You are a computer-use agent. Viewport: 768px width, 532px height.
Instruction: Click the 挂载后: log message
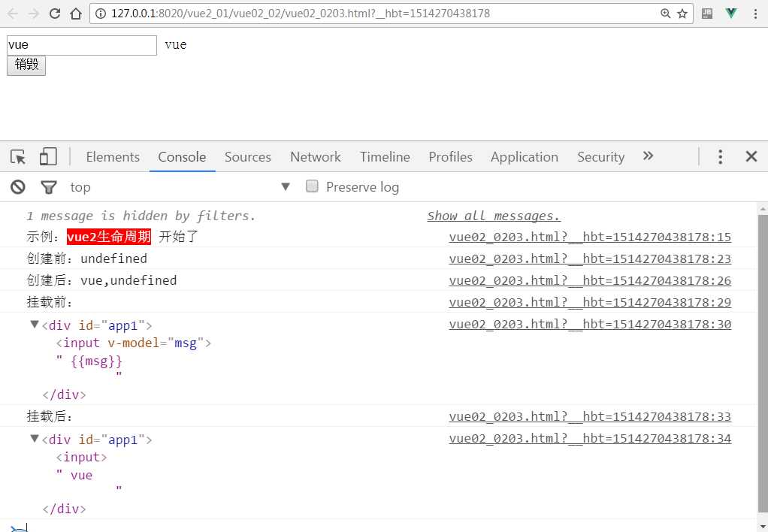click(x=50, y=416)
